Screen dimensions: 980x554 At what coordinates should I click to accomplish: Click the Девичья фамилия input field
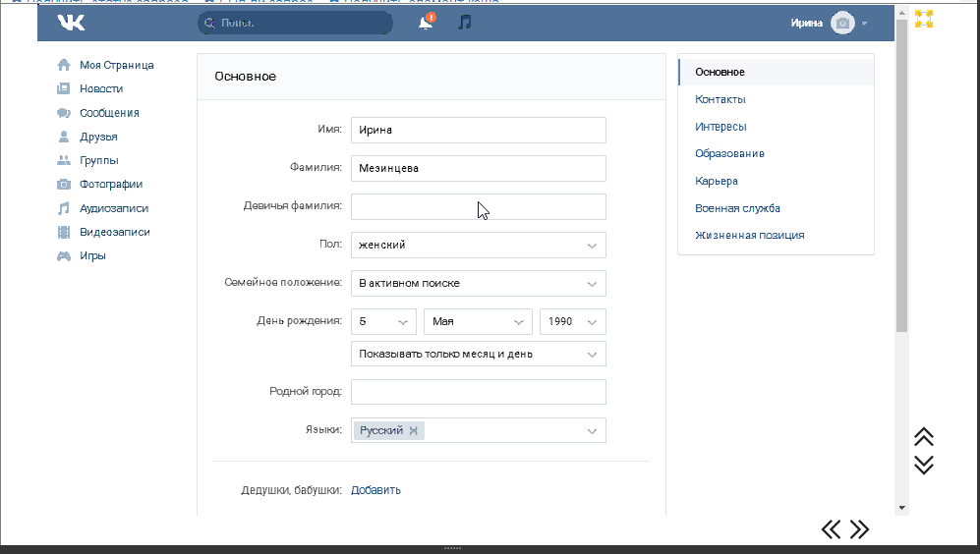tap(478, 206)
